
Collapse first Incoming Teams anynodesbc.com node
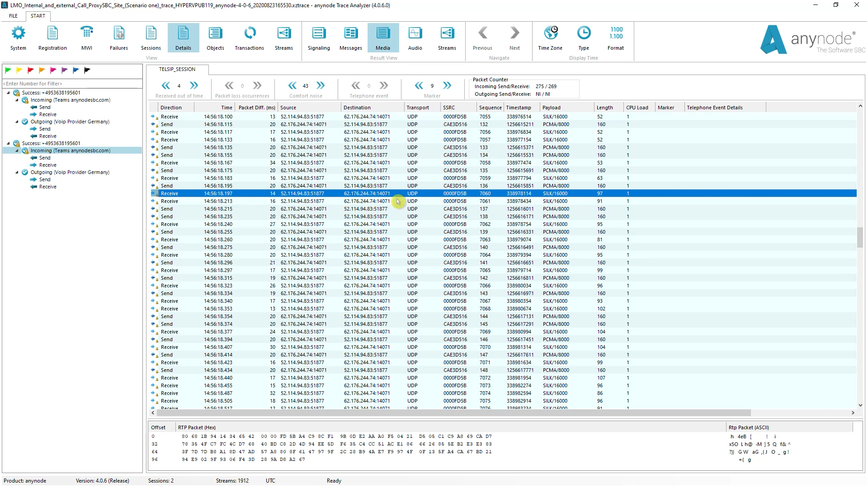coord(17,100)
